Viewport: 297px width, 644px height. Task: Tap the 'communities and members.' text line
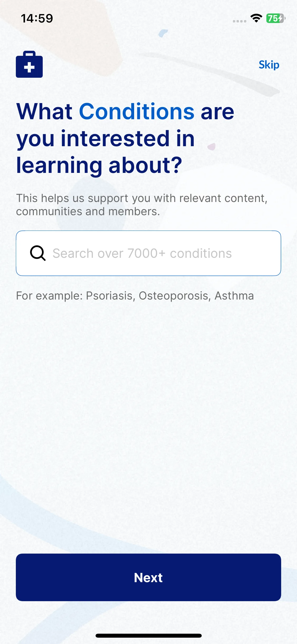(88, 211)
